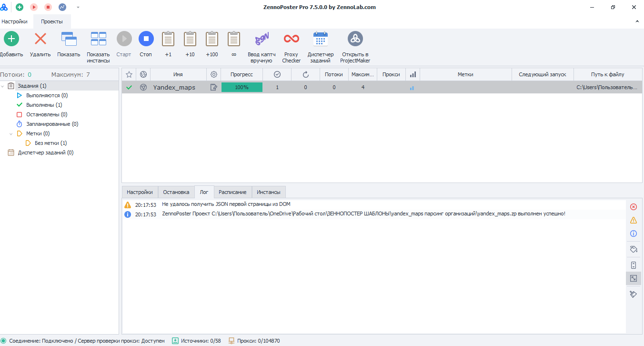Screen dimensions: 644x346
Task: Add a hundred runs with the +100 icon
Action: point(212,39)
